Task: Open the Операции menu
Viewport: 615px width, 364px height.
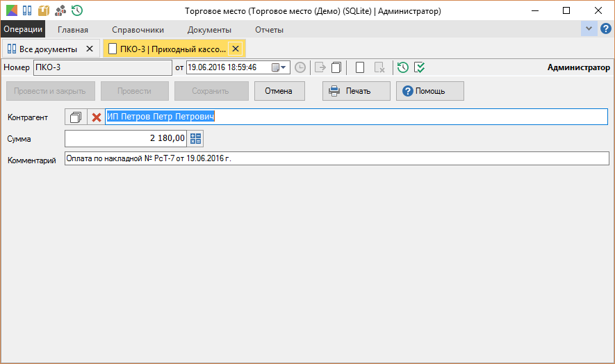Action: [23, 29]
